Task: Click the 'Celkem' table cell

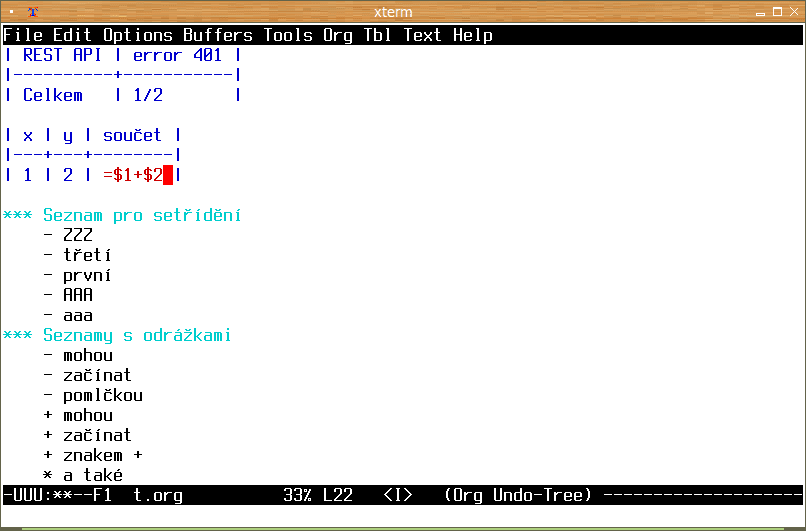Action: click(x=52, y=95)
